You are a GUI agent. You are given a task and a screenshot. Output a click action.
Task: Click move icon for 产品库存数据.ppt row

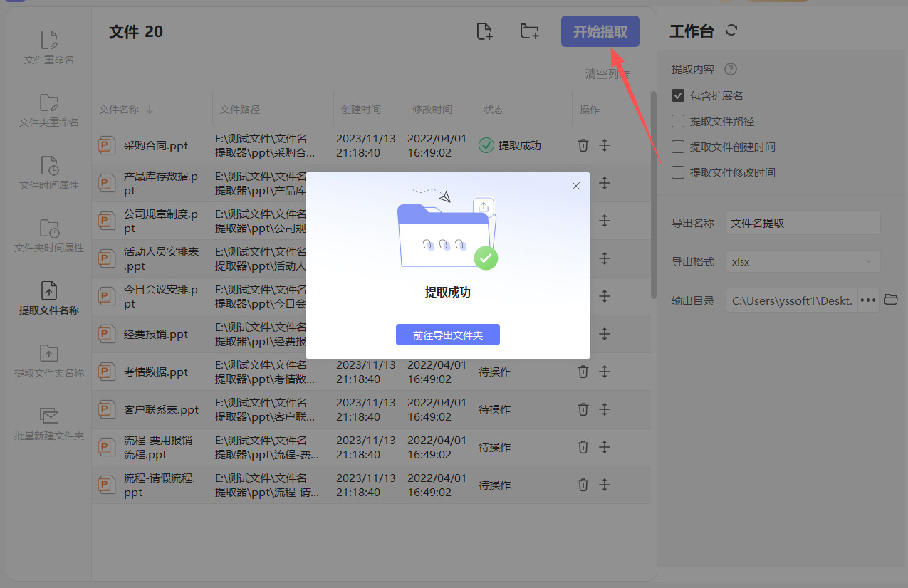[x=605, y=183]
